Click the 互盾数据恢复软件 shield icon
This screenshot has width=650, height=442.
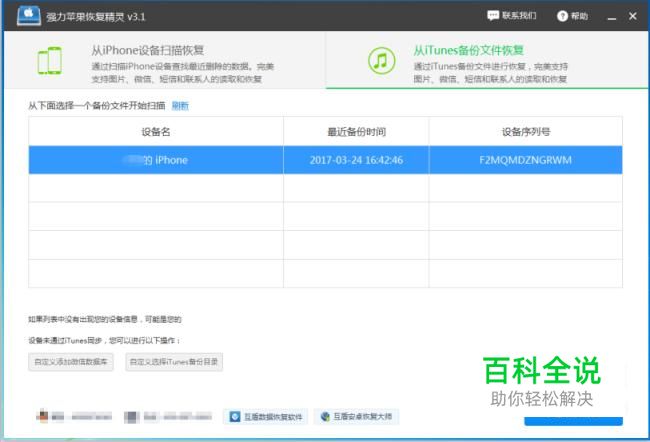coord(235,417)
